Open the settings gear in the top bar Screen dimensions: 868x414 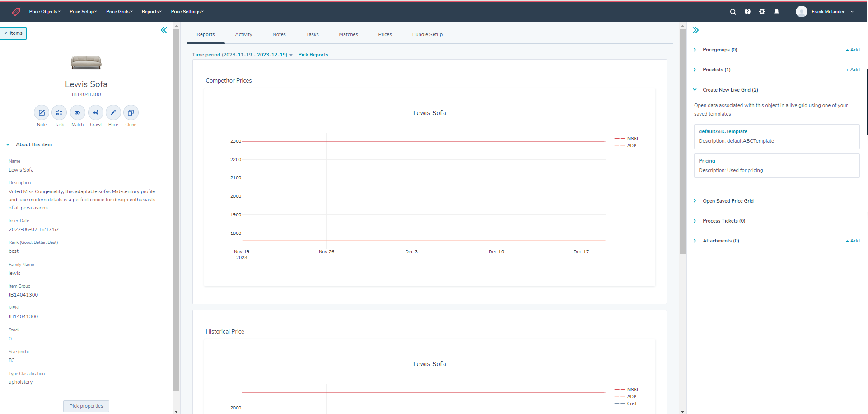click(762, 12)
